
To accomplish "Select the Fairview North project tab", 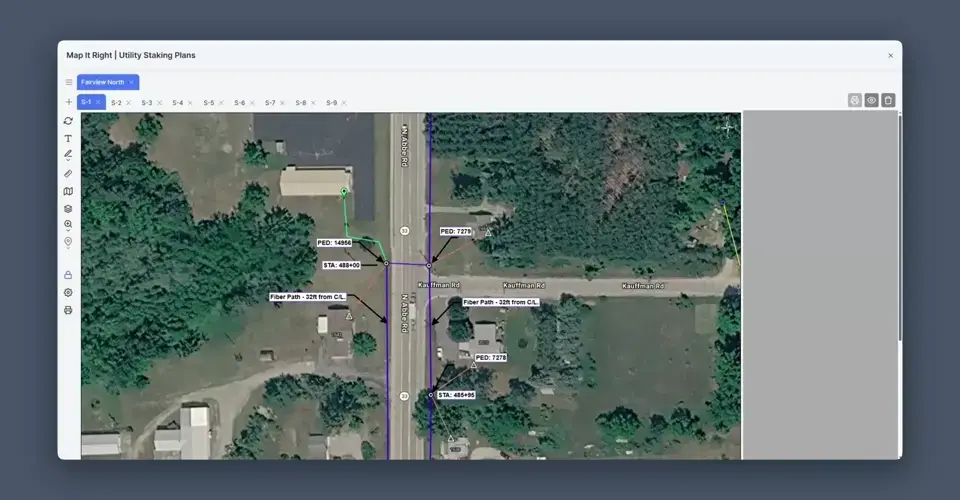I will pos(103,82).
